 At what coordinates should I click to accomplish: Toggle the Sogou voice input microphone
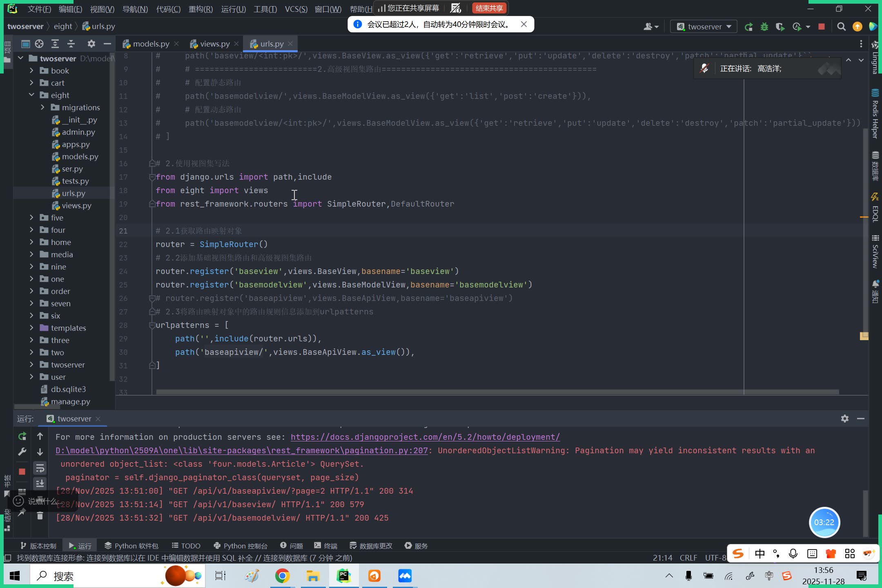pyautogui.click(x=793, y=554)
